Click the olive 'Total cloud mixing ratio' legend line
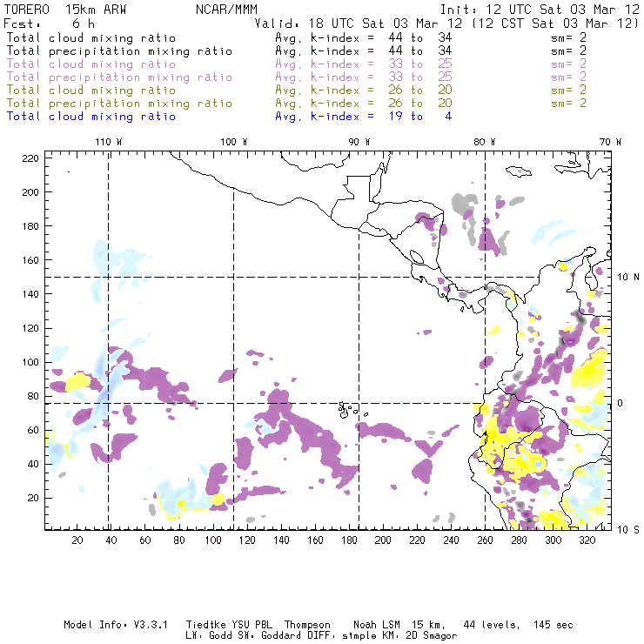 91,90
